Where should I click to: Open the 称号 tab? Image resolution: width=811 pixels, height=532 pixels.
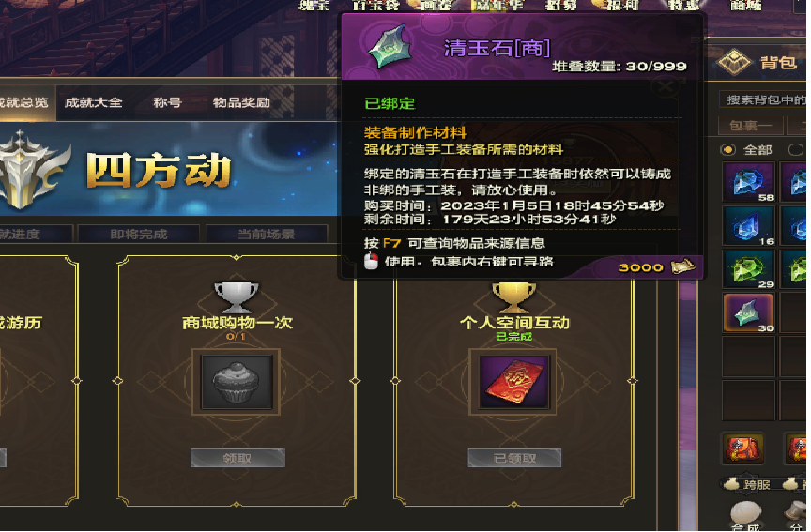click(168, 102)
